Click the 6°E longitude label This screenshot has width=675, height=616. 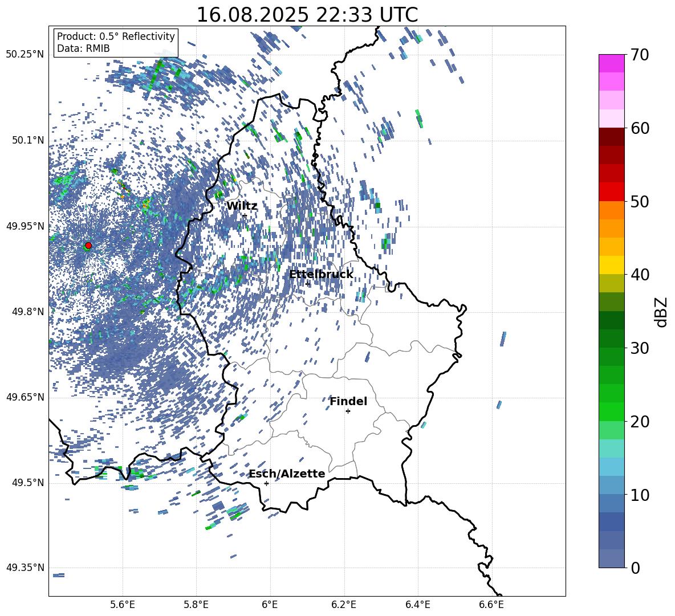[270, 605]
